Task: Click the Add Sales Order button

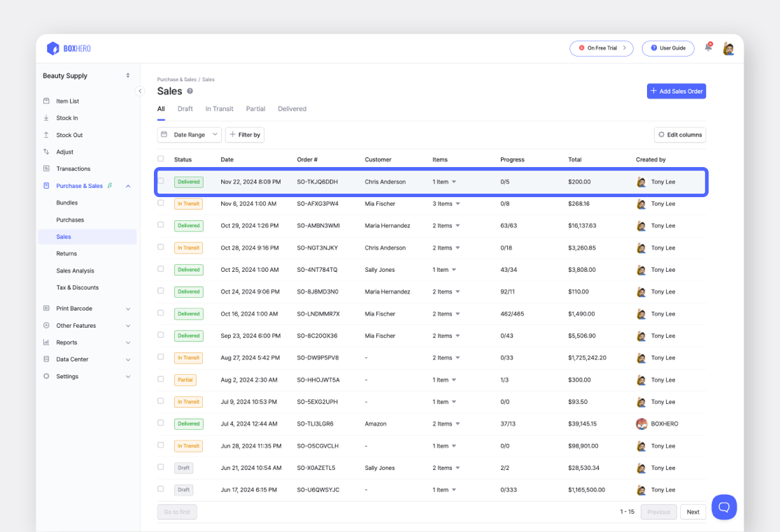Action: (676, 91)
